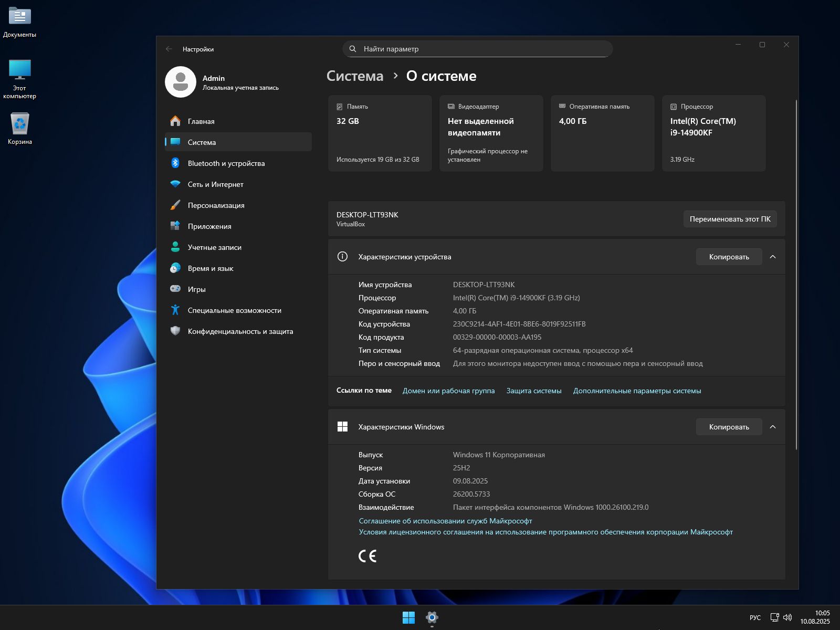Click the Учетные записи person icon
This screenshot has width=840, height=630.
coord(175,247)
